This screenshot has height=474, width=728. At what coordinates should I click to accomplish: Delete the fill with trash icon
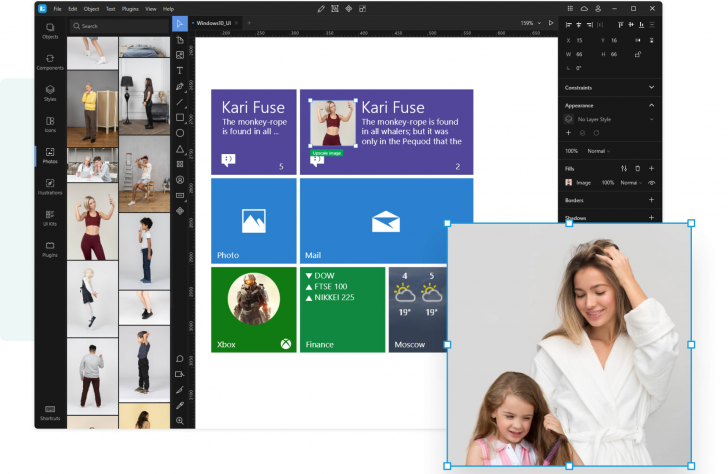pyautogui.click(x=637, y=169)
